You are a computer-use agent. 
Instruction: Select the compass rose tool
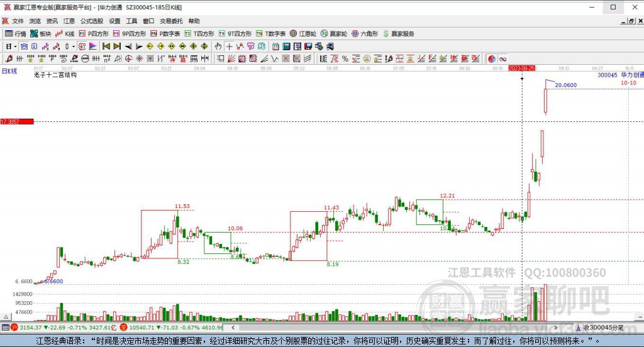[139, 58]
